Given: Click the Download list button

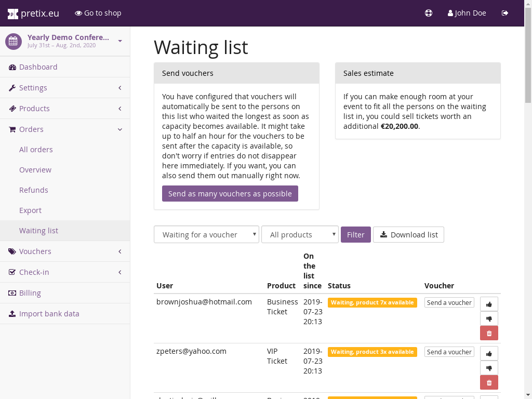Looking at the screenshot, I should tap(408, 235).
